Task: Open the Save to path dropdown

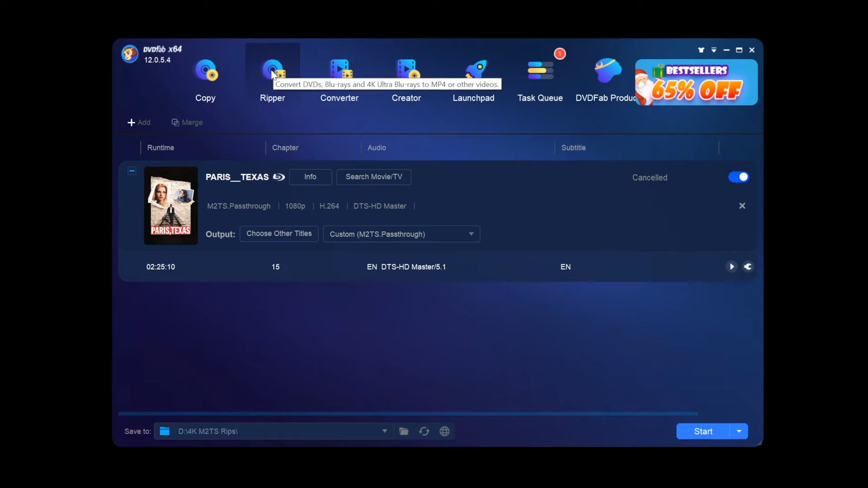Action: [x=385, y=431]
